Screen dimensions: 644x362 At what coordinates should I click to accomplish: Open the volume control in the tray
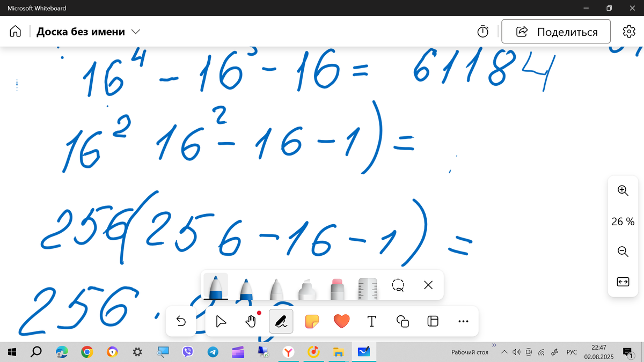(516, 352)
